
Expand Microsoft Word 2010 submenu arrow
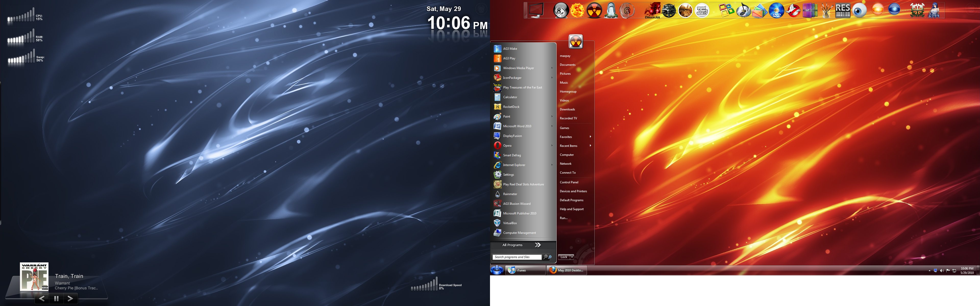[552, 126]
